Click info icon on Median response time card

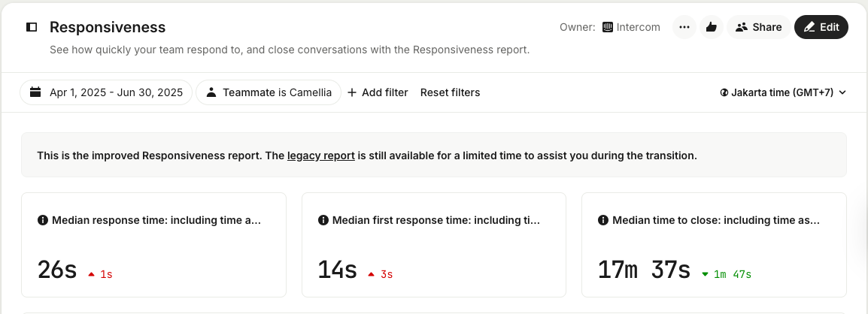coord(43,220)
